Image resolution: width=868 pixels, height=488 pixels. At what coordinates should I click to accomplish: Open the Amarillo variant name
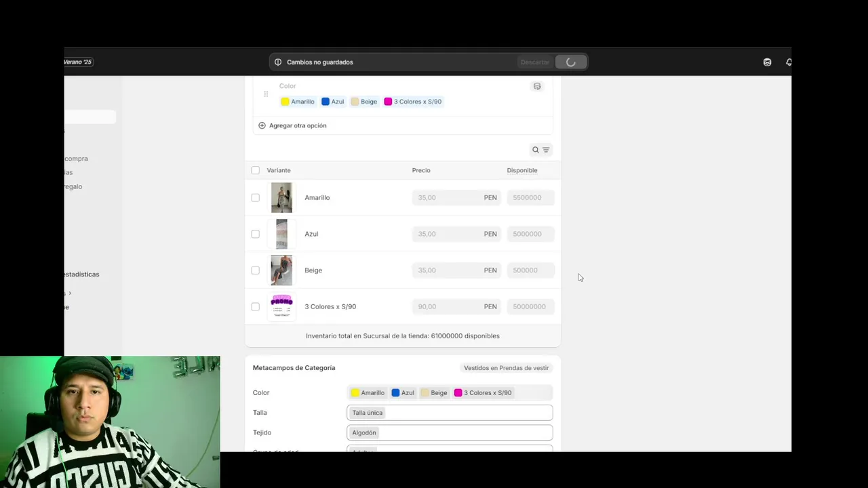(x=317, y=198)
